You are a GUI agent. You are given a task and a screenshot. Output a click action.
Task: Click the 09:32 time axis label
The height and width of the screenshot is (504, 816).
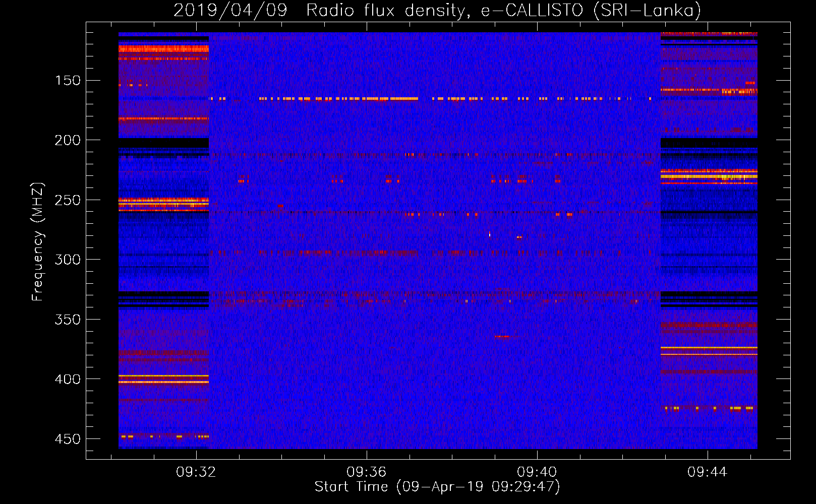point(196,472)
